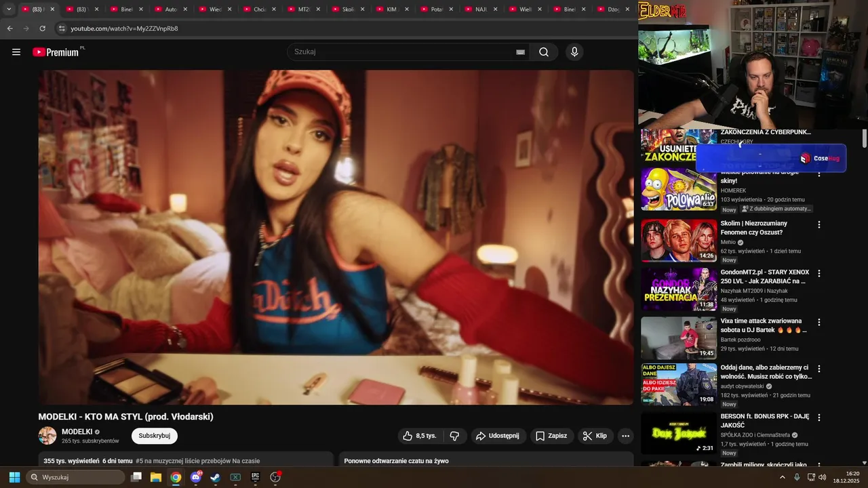The height and width of the screenshot is (488, 868).
Task: Open volume control in system tray
Action: (x=822, y=477)
